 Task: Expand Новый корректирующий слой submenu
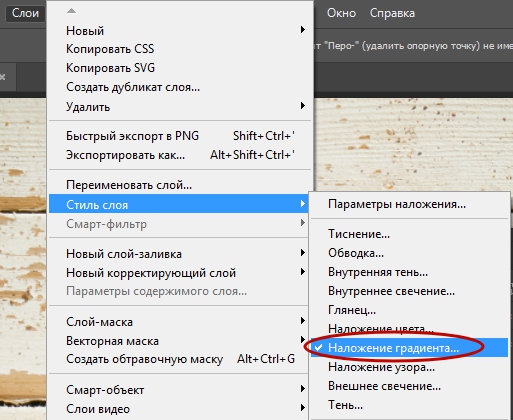(x=179, y=273)
